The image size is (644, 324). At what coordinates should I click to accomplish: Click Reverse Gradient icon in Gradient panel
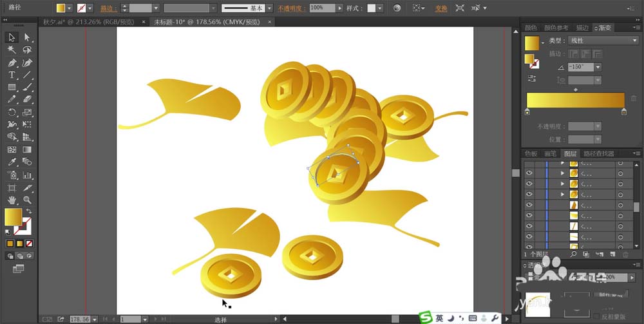(x=532, y=78)
